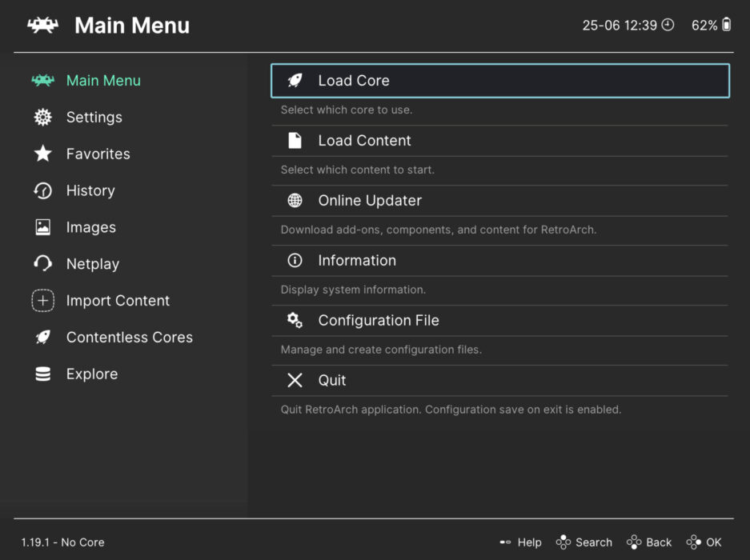
Task: Click the Quit X icon
Action: point(295,379)
